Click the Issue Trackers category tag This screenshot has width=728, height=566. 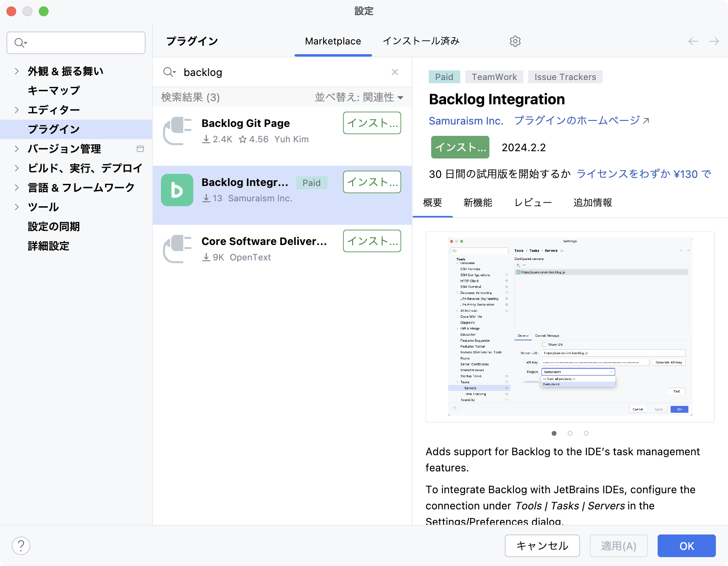click(565, 77)
